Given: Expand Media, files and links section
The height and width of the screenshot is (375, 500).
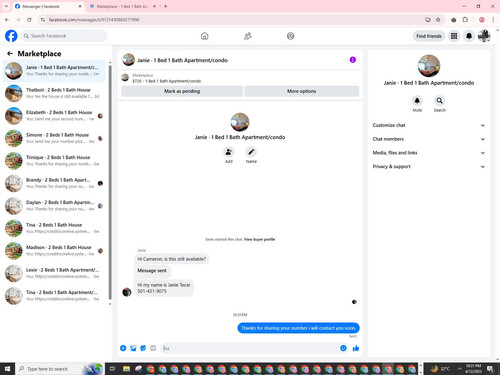Looking at the screenshot, I should pyautogui.click(x=429, y=153).
